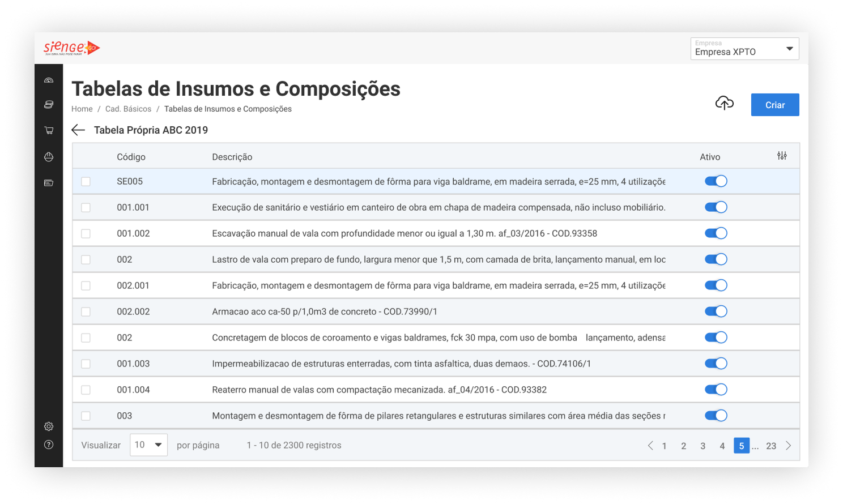This screenshot has height=504, width=843.
Task: Turn off the Ativo switch for 001.002
Action: (716, 233)
